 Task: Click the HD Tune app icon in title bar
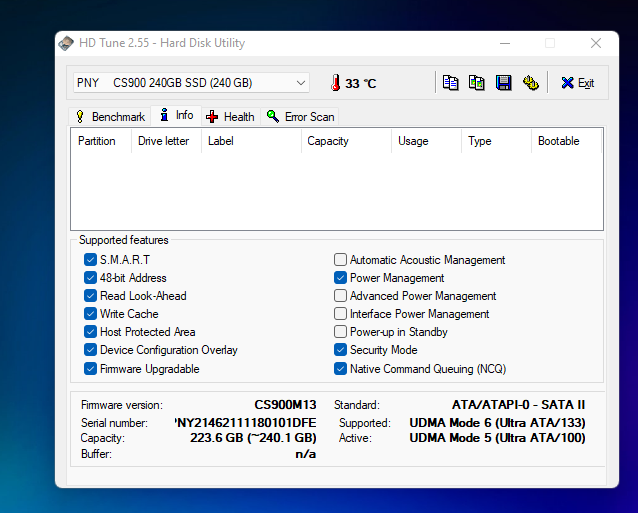(x=66, y=43)
